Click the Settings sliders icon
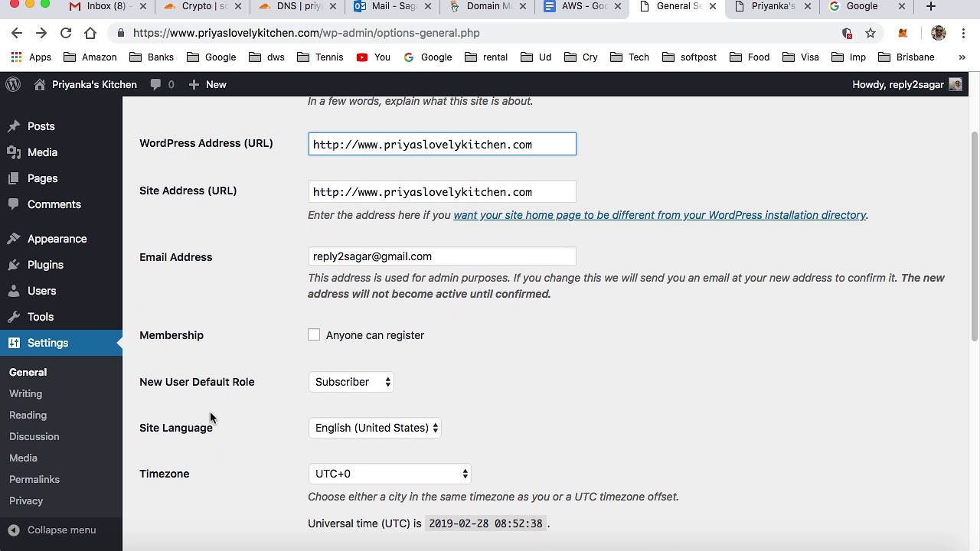 pos(14,343)
